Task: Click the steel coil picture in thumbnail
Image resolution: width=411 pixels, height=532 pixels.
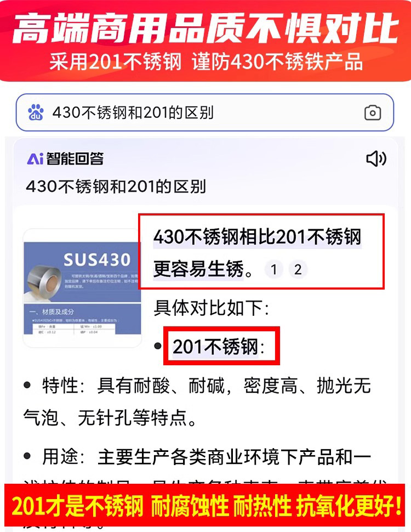Action: pos(43,280)
